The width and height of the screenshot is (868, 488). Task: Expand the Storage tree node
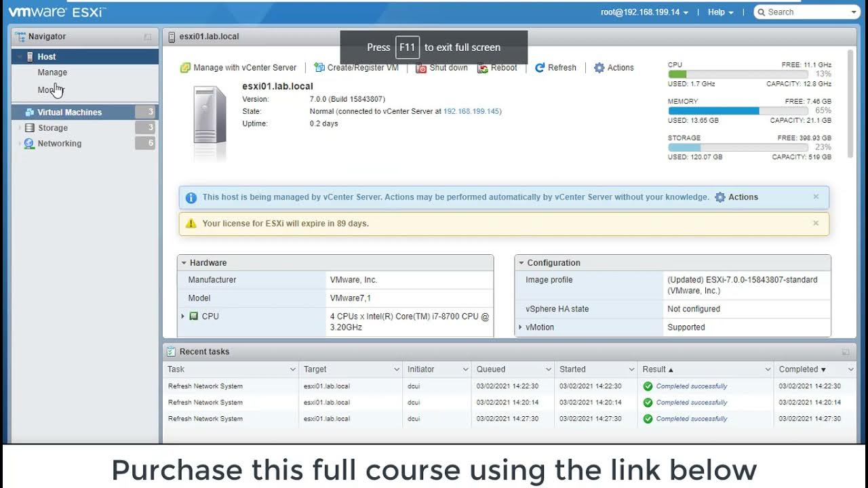20,128
